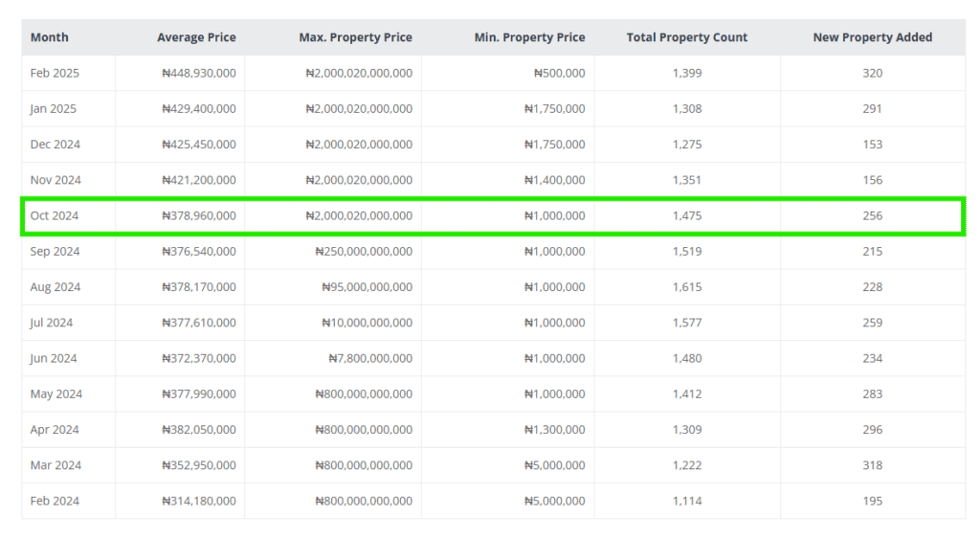Click average price ₦314,180,000

click(x=199, y=501)
